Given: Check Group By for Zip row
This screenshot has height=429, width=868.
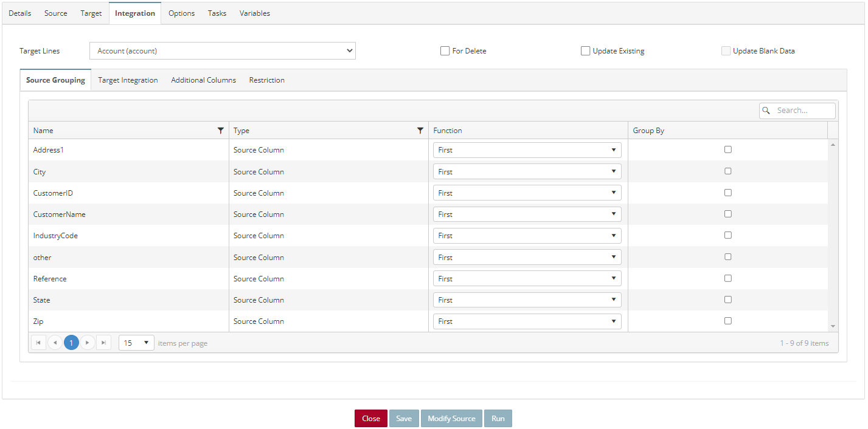Looking at the screenshot, I should (728, 321).
